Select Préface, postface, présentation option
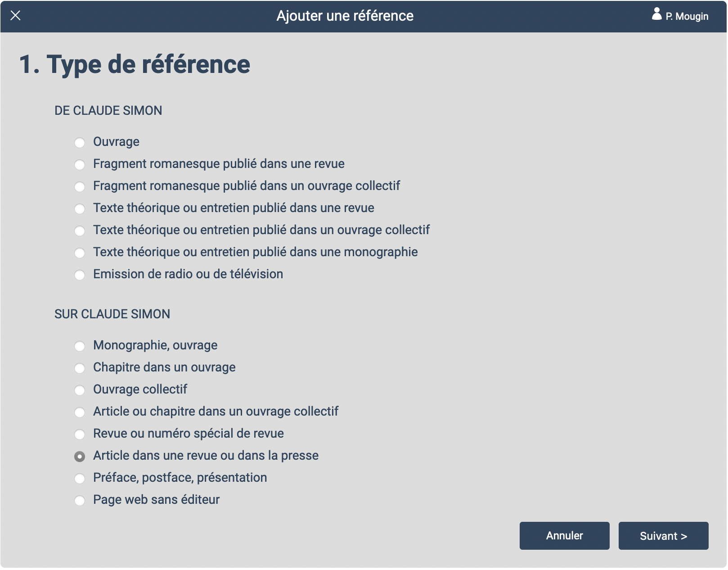The width and height of the screenshot is (728, 570). point(80,479)
